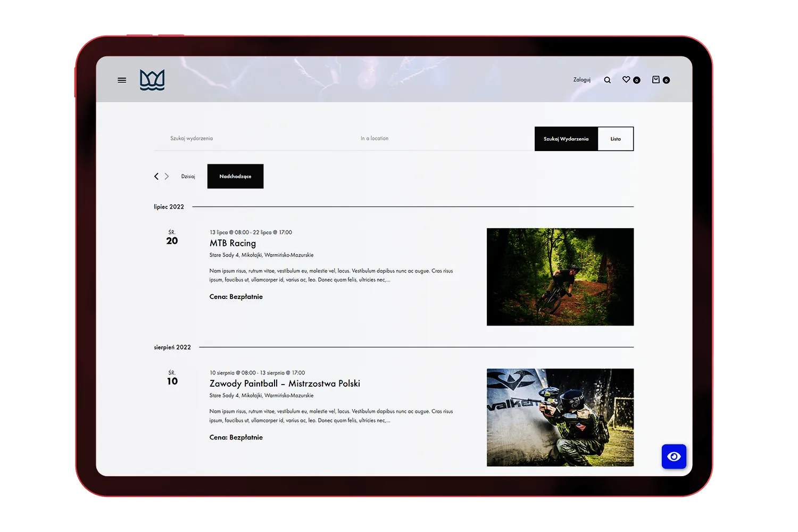Click the ŚR. 10 date tag
The height and width of the screenshot is (532, 798).
click(172, 378)
